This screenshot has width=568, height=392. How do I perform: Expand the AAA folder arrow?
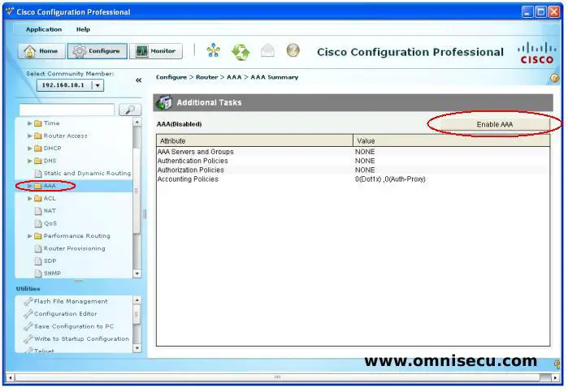coord(30,186)
